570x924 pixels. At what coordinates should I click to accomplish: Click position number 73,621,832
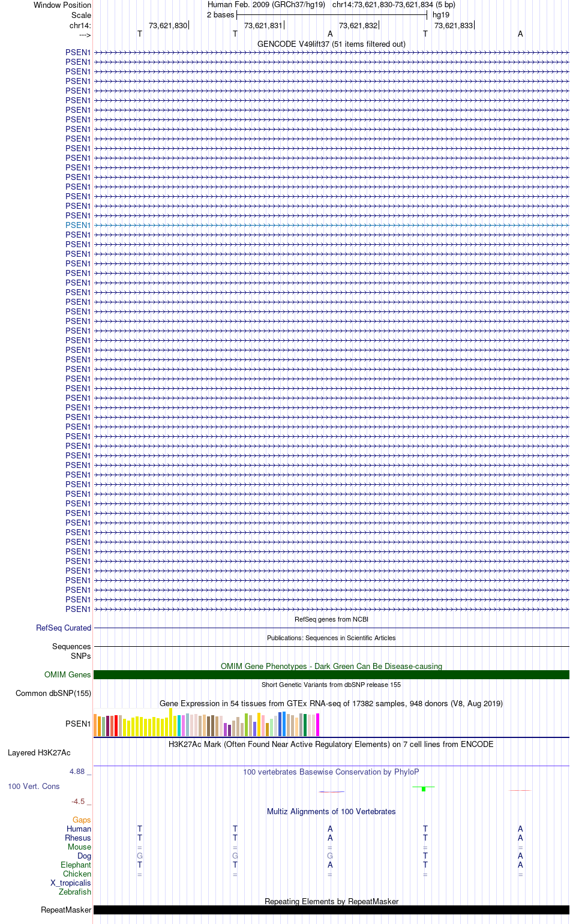pyautogui.click(x=358, y=25)
